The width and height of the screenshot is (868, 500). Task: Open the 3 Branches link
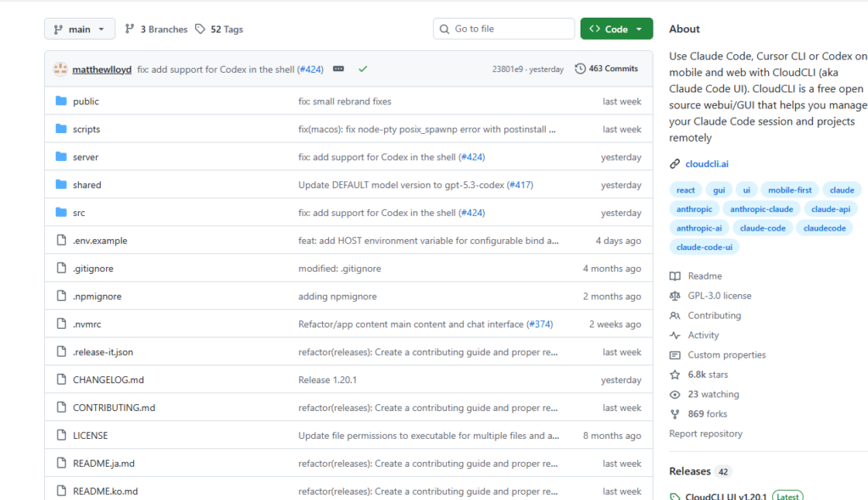(x=156, y=29)
